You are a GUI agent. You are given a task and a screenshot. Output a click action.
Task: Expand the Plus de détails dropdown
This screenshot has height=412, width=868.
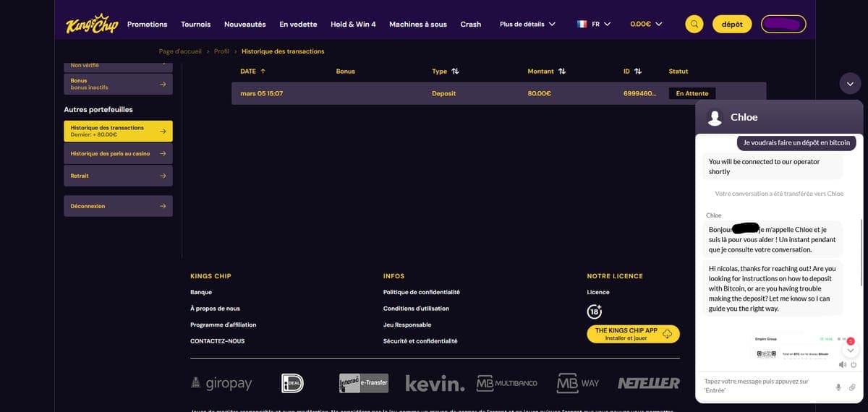tap(528, 24)
